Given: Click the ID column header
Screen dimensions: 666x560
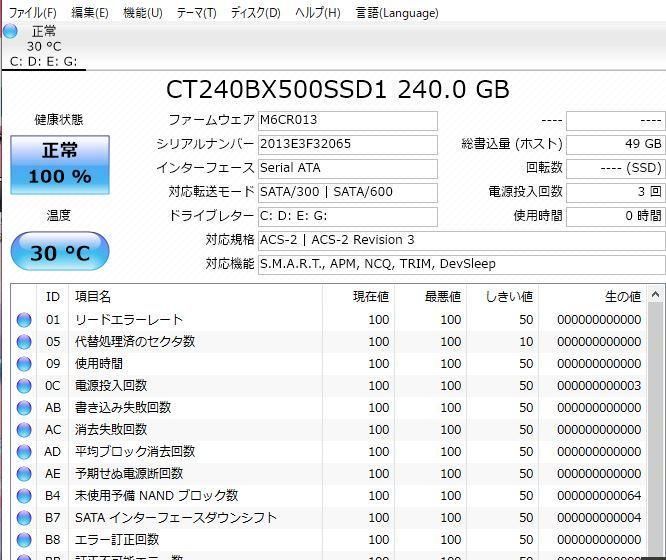Looking at the screenshot, I should click(x=53, y=297).
